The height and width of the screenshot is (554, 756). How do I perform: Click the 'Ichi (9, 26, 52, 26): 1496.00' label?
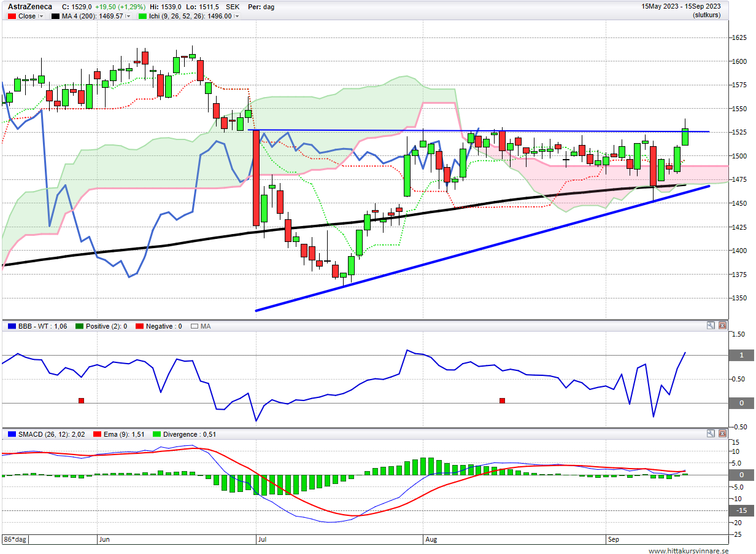191,17
